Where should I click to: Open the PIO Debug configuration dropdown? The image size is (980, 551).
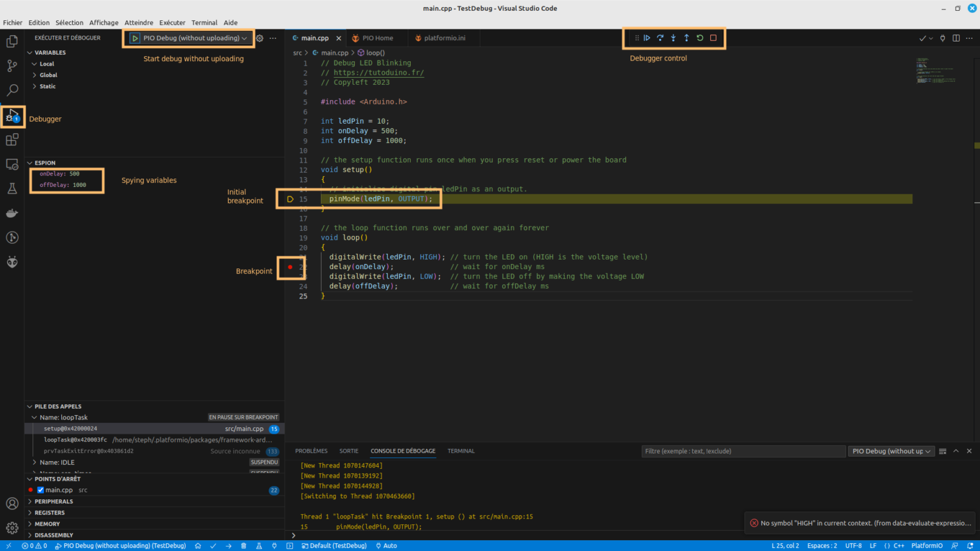coord(191,38)
